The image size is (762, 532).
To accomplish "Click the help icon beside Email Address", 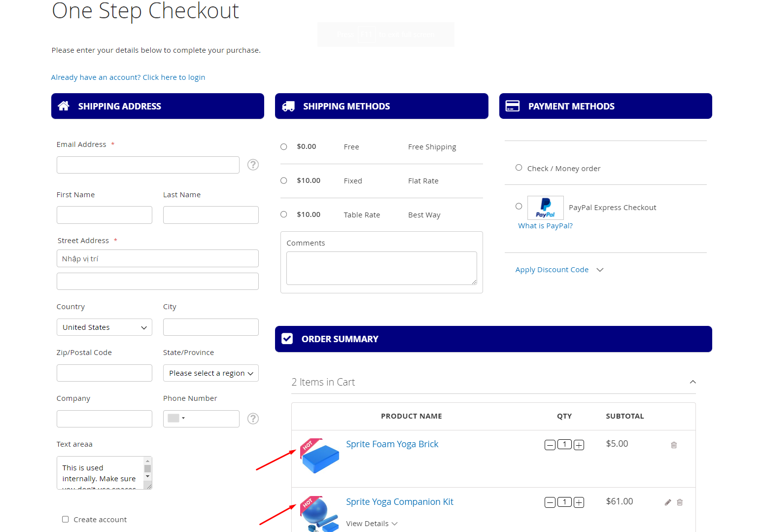I will click(253, 165).
